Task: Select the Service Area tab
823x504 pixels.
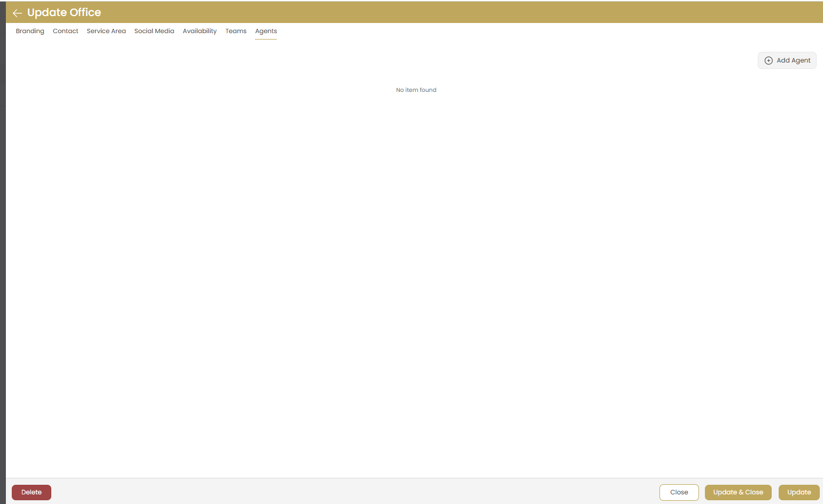Action: coord(106,31)
